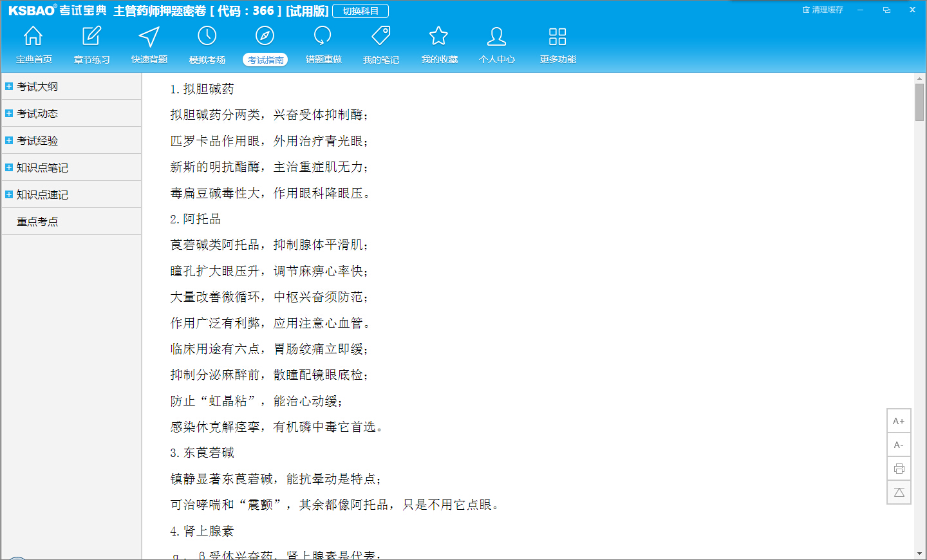The image size is (927, 560).
Task: Jump back to top using arrow icon
Action: click(x=899, y=492)
